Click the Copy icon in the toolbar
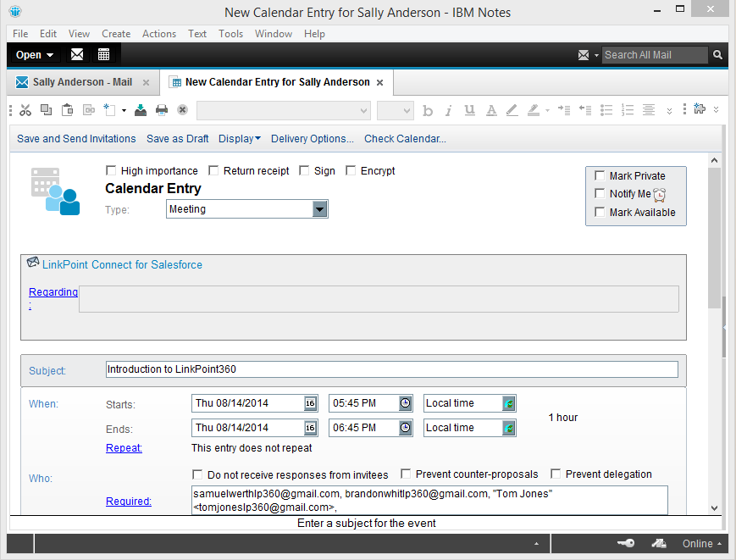Screen dimensions: 736x560 46,110
